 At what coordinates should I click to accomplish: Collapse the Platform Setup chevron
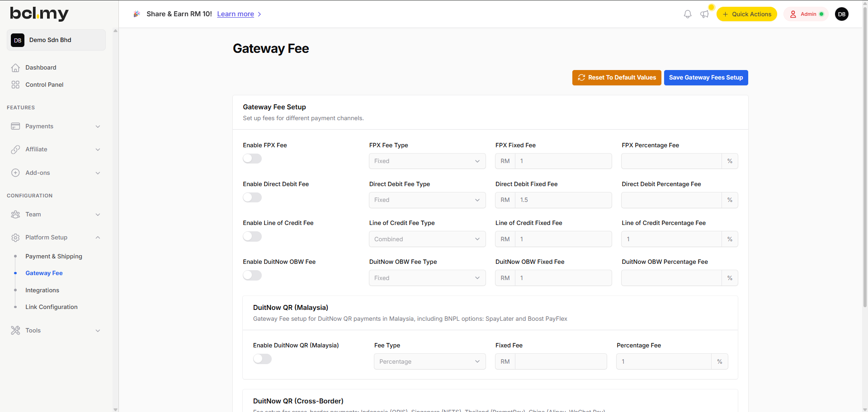coord(98,238)
